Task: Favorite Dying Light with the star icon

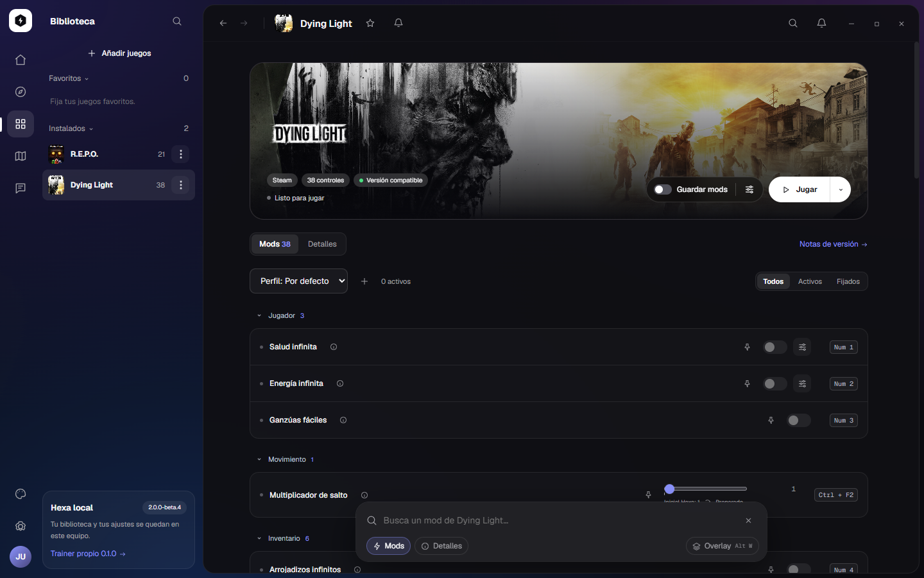Action: click(x=370, y=23)
